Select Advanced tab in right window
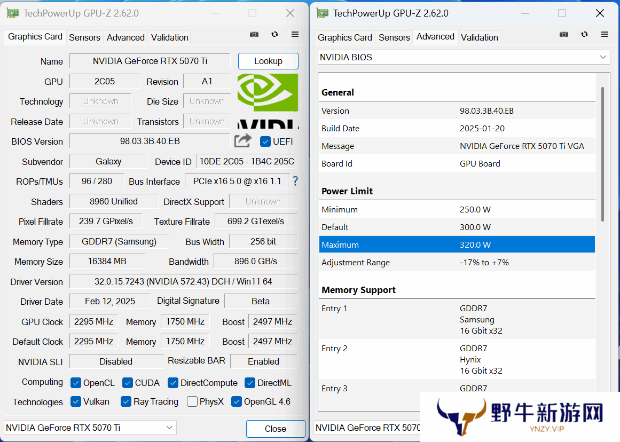Screen dimensions: 620x442 coord(435,37)
